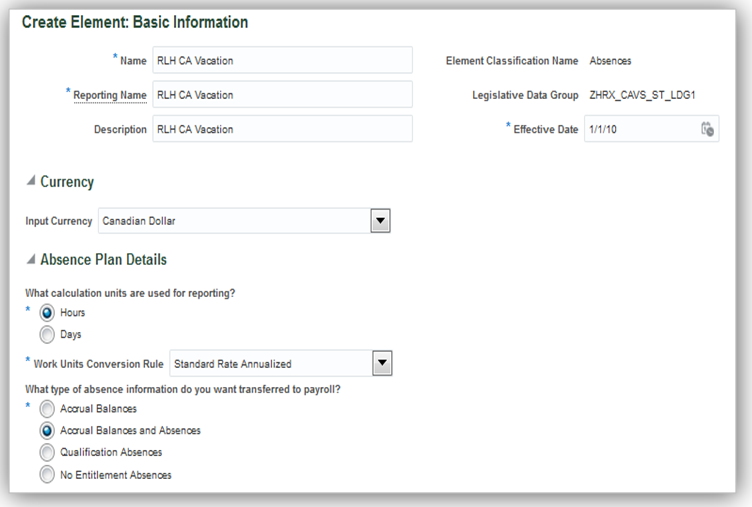This screenshot has width=752, height=507.
Task: Select the Hours radio button
Action: pyautogui.click(x=47, y=313)
